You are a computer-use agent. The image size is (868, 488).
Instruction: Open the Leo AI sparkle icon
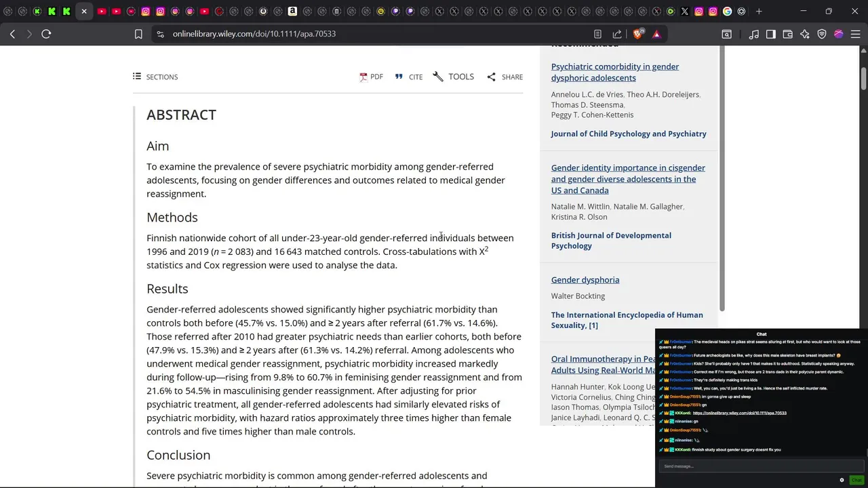[x=805, y=34]
